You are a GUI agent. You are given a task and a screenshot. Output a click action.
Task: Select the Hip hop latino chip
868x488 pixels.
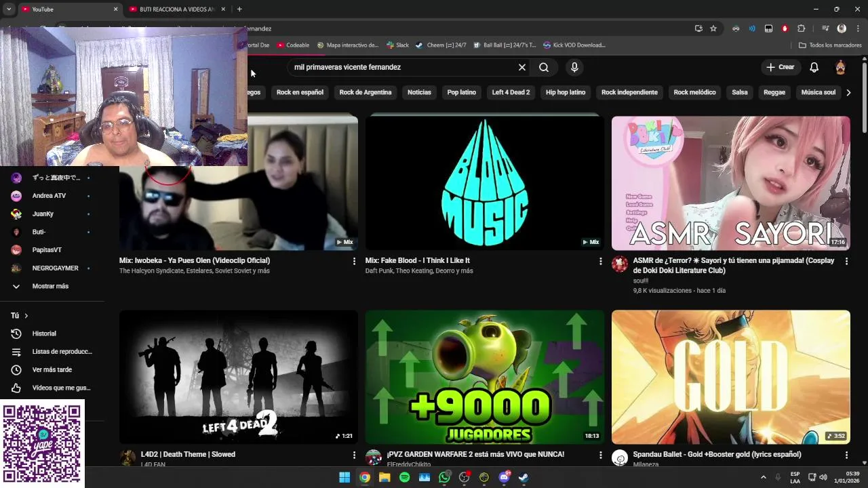pos(566,92)
